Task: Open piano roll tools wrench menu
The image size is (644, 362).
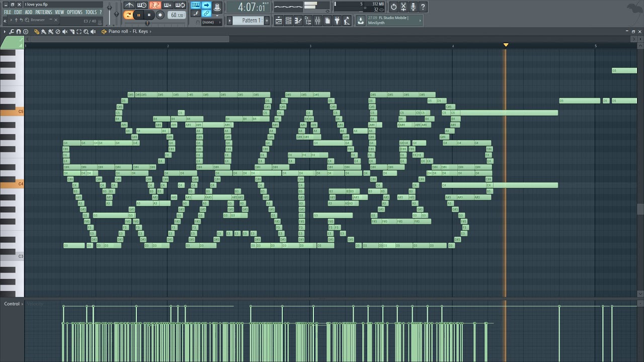Action: 12,32
